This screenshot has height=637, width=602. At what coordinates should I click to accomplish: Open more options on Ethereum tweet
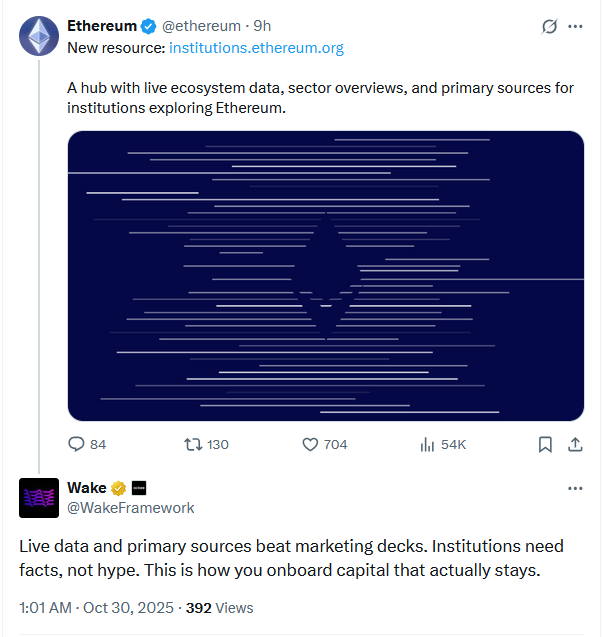point(575,27)
